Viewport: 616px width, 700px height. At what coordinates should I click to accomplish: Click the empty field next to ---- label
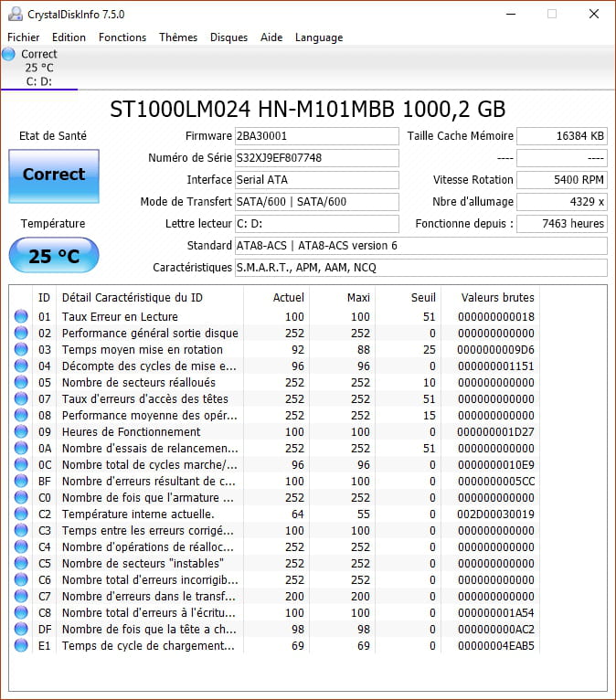click(562, 158)
